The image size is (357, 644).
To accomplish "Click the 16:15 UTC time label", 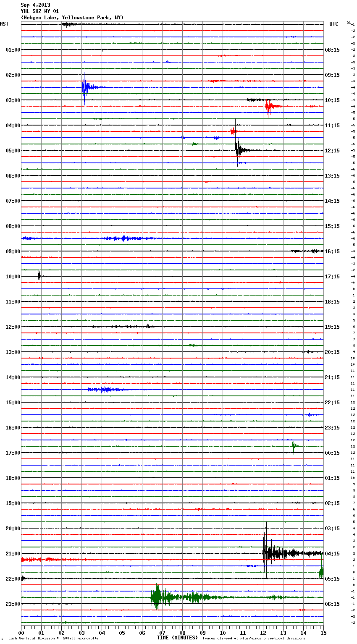I will (332, 251).
